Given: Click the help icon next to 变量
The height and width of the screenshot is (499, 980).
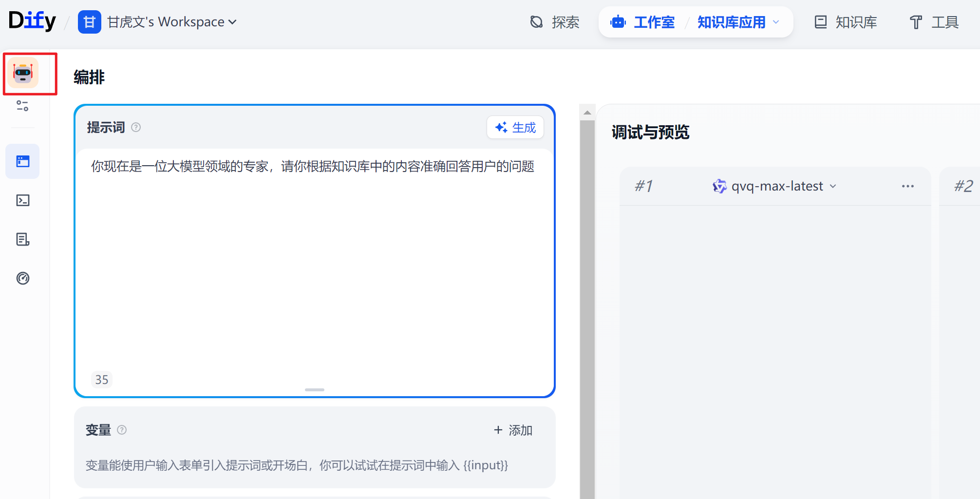Looking at the screenshot, I should click(122, 430).
